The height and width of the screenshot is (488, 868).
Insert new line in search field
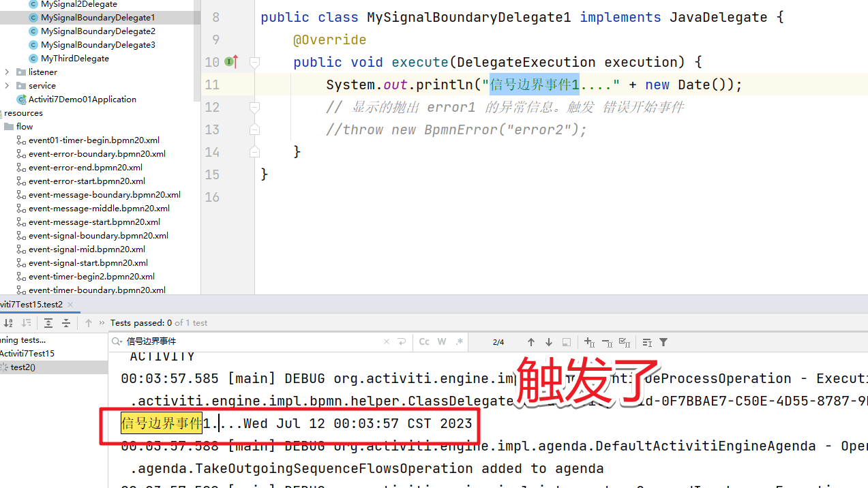pos(402,342)
